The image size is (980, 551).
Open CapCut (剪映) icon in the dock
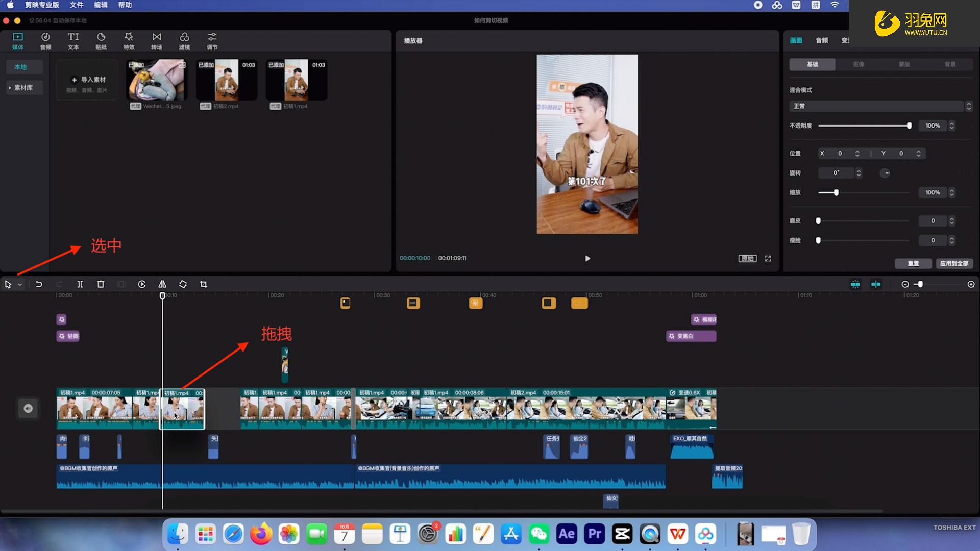point(622,534)
